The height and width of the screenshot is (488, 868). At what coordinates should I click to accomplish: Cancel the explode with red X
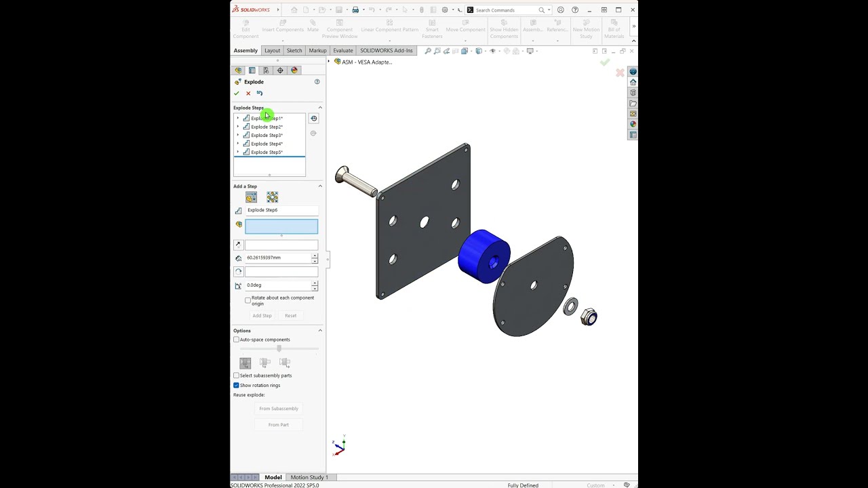click(x=248, y=93)
